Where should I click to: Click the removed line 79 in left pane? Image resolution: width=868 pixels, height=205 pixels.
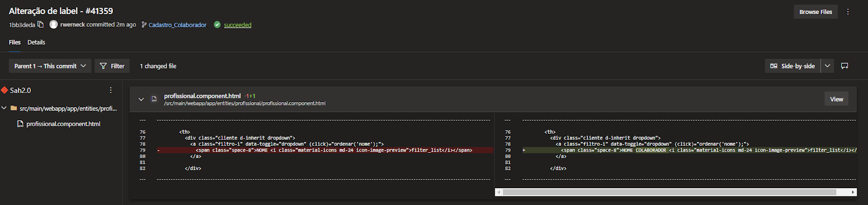pos(324,150)
